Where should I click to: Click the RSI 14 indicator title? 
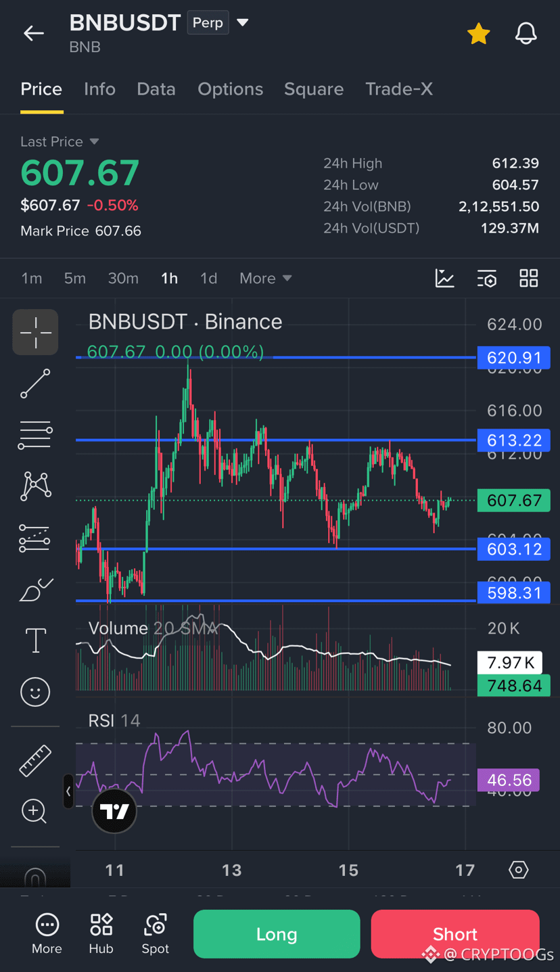pyautogui.click(x=114, y=721)
